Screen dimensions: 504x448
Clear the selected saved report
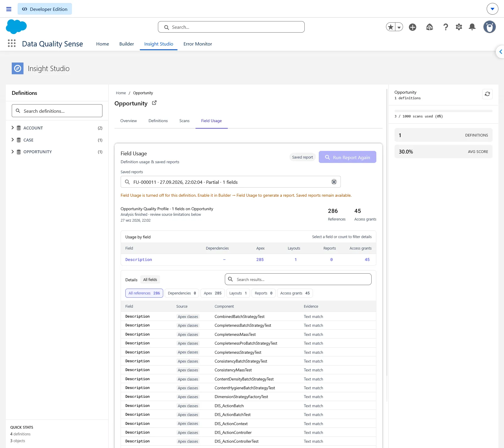(334, 182)
